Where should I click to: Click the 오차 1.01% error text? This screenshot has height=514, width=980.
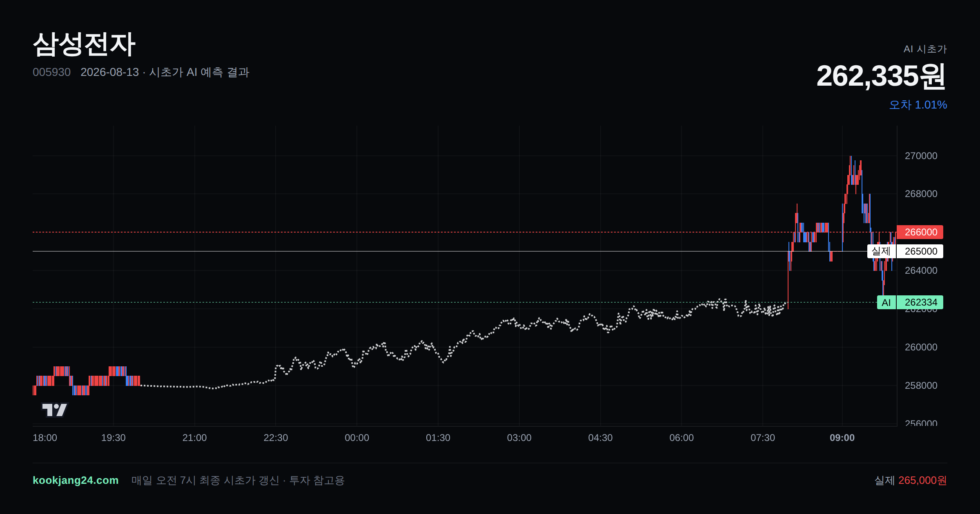click(x=918, y=105)
